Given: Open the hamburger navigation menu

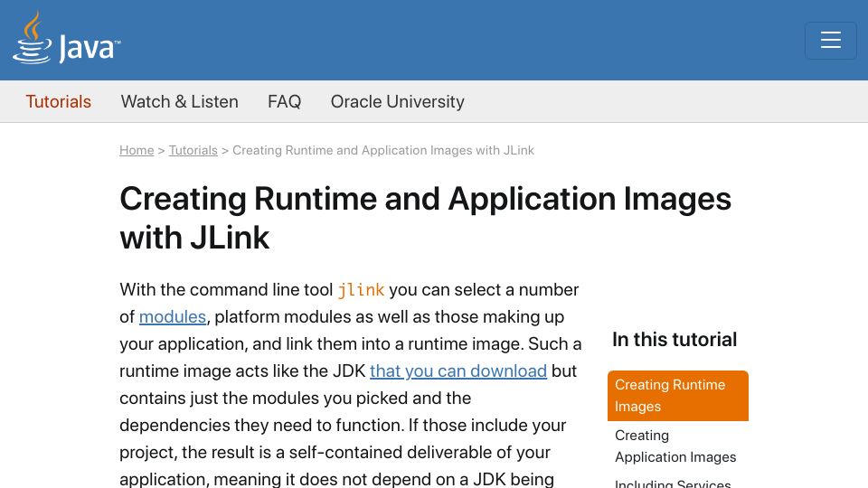Looking at the screenshot, I should click(830, 41).
